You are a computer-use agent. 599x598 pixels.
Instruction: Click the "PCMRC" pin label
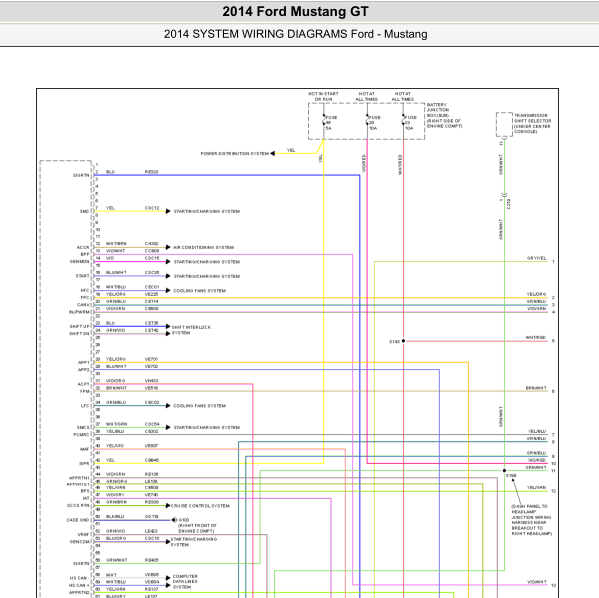point(81,434)
